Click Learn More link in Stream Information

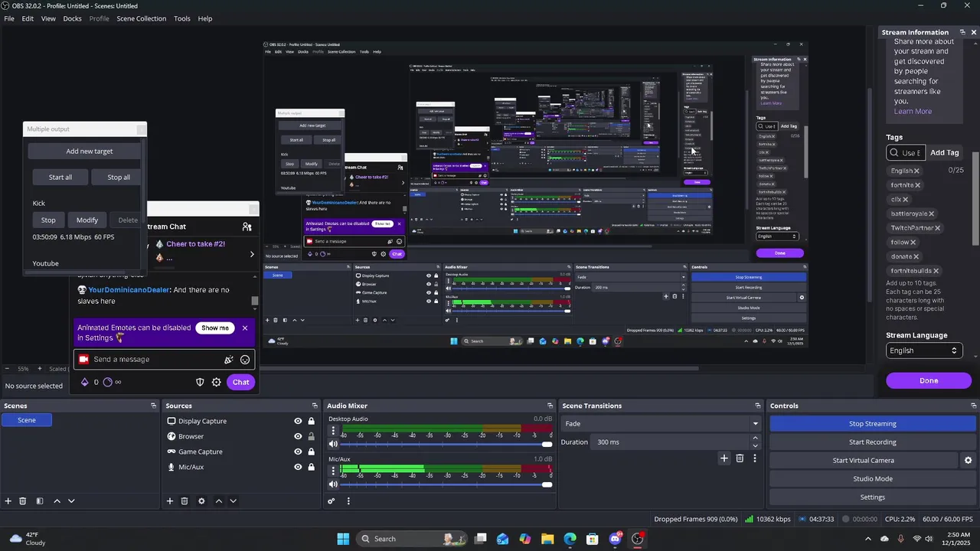(x=913, y=111)
